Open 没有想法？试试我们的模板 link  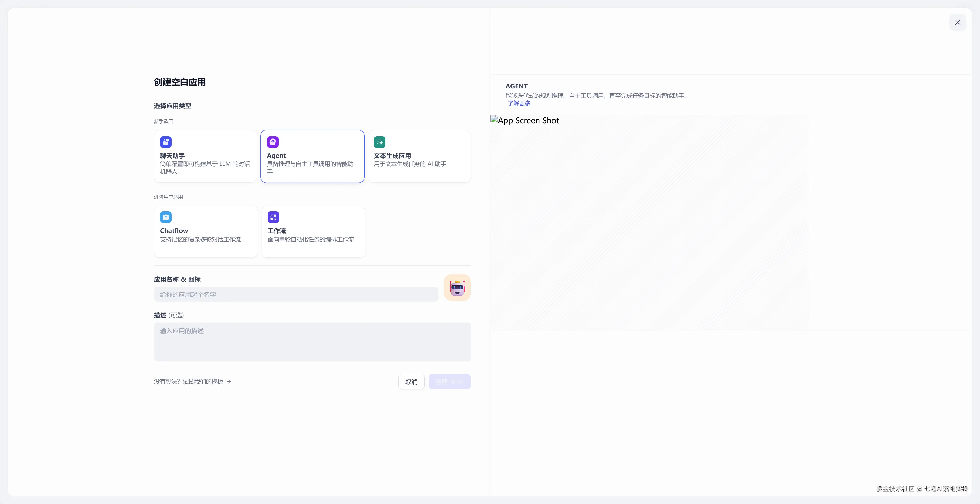tap(189, 382)
